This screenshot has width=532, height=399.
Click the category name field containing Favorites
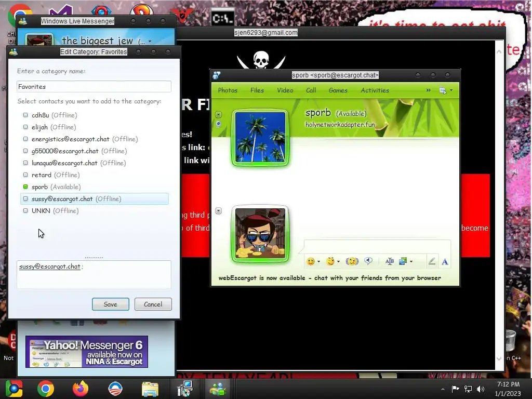94,87
